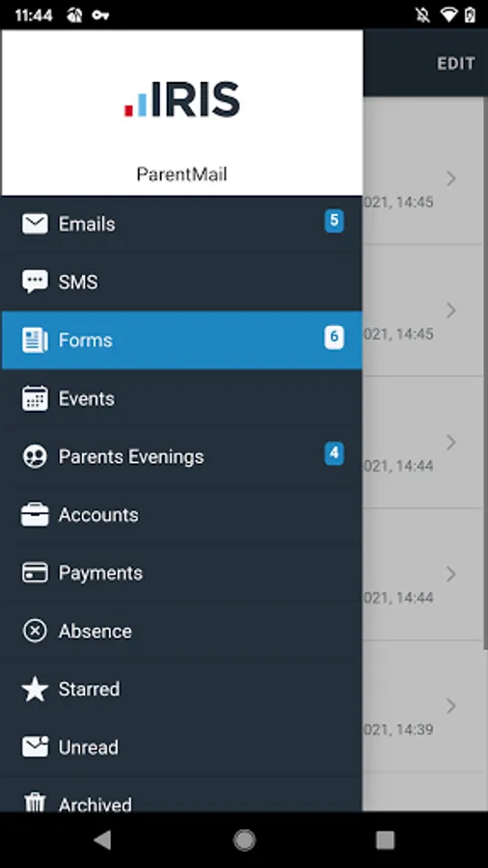Show Unread items
The image size is (488, 868).
[x=182, y=747]
